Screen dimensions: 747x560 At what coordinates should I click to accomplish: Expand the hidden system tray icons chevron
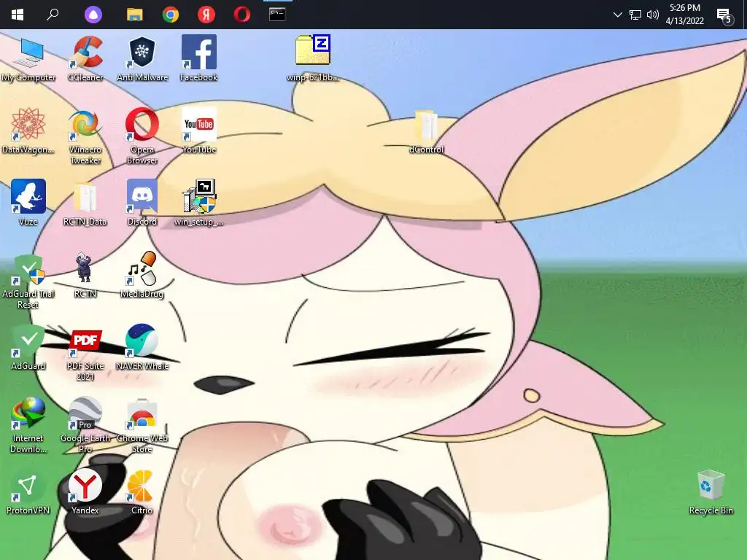point(618,15)
